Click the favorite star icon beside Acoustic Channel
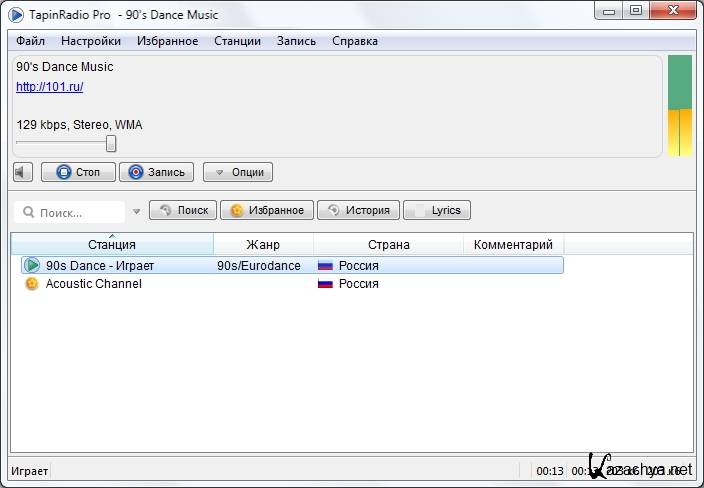This screenshot has height=488, width=704. click(32, 284)
